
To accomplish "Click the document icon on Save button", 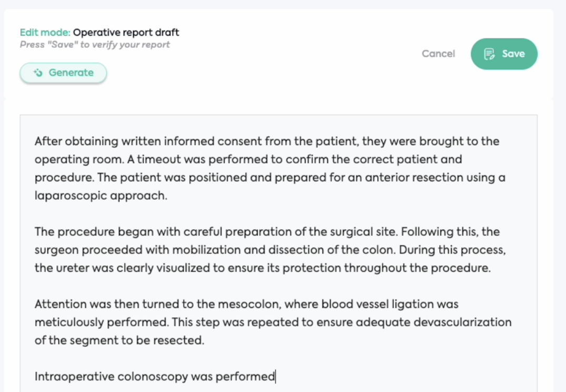I will click(489, 54).
